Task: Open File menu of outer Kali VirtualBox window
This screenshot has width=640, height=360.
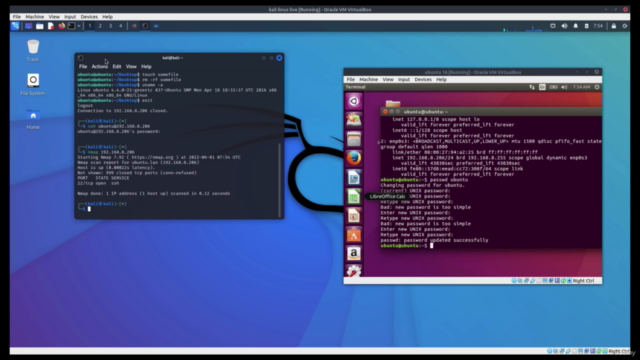Action: pos(17,17)
